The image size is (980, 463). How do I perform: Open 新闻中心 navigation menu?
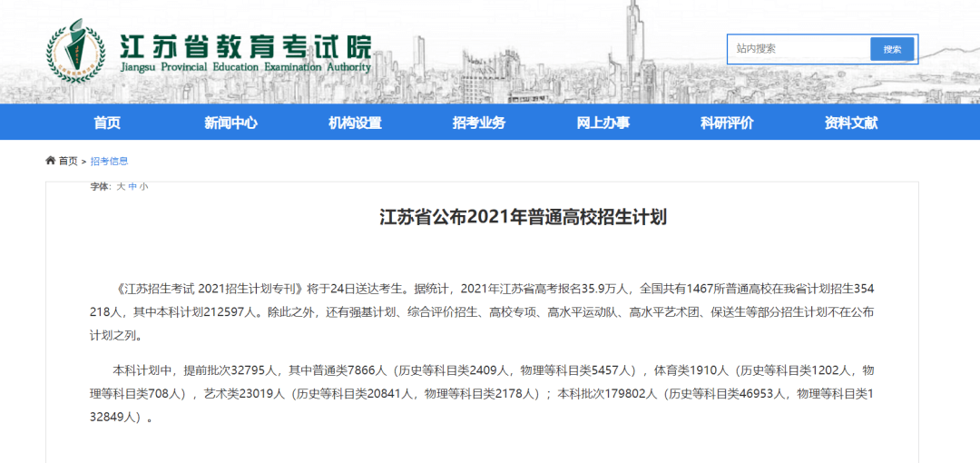[230, 123]
